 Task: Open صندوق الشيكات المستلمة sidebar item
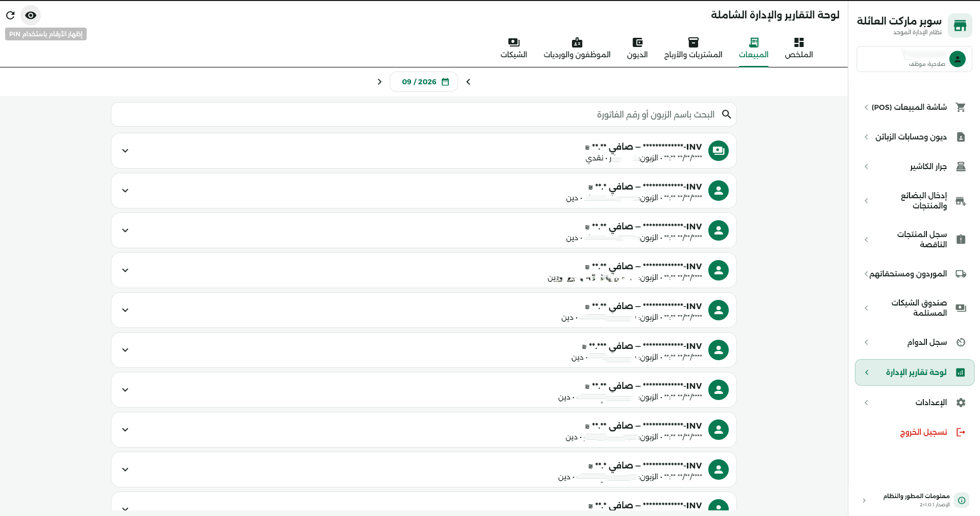(914, 308)
